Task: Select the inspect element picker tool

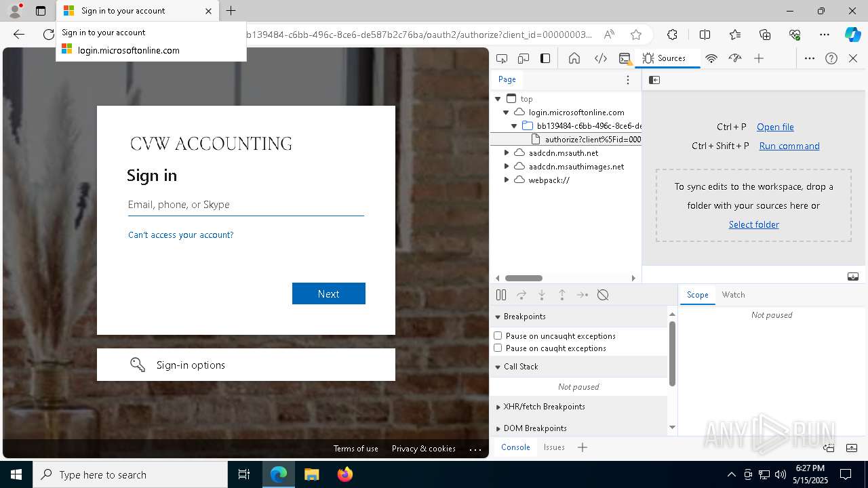Action: tap(502, 58)
